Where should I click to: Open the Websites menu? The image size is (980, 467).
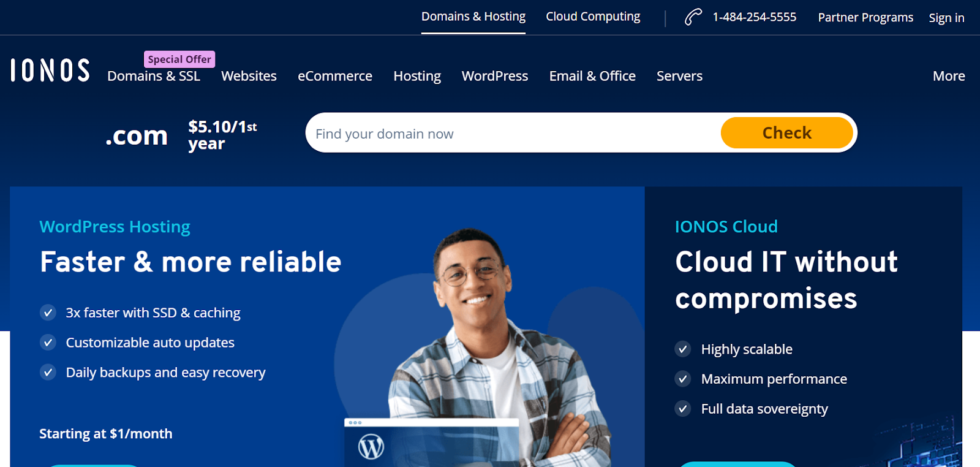[249, 76]
